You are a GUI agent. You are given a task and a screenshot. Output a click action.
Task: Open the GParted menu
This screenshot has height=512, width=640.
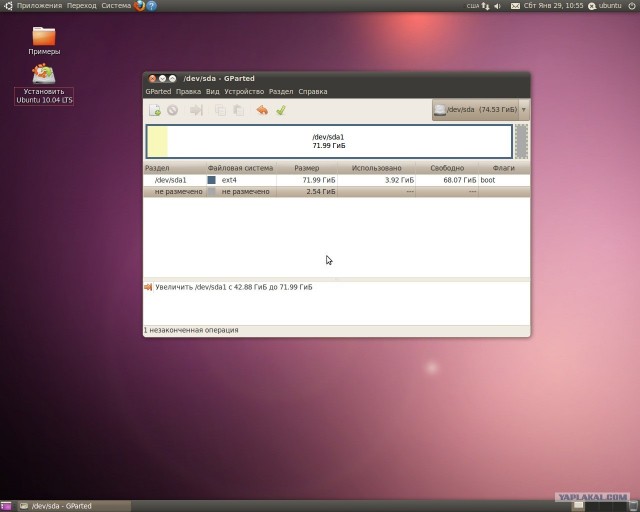click(158, 91)
